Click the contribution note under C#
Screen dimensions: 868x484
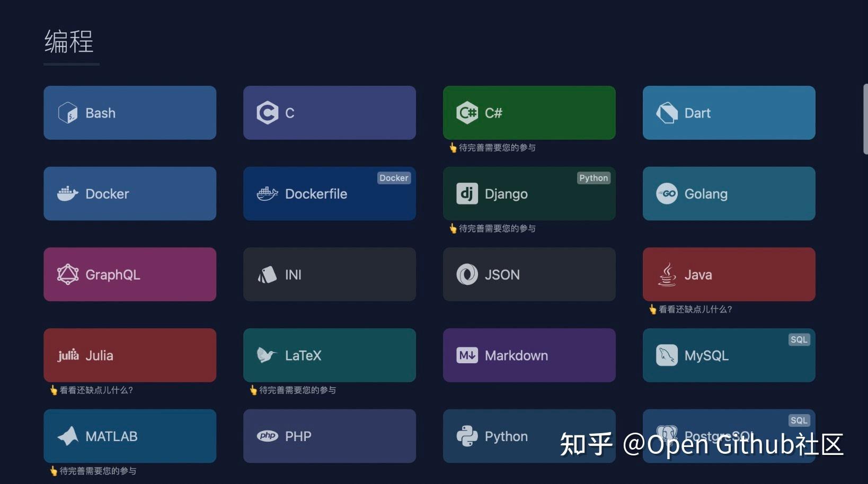click(492, 148)
